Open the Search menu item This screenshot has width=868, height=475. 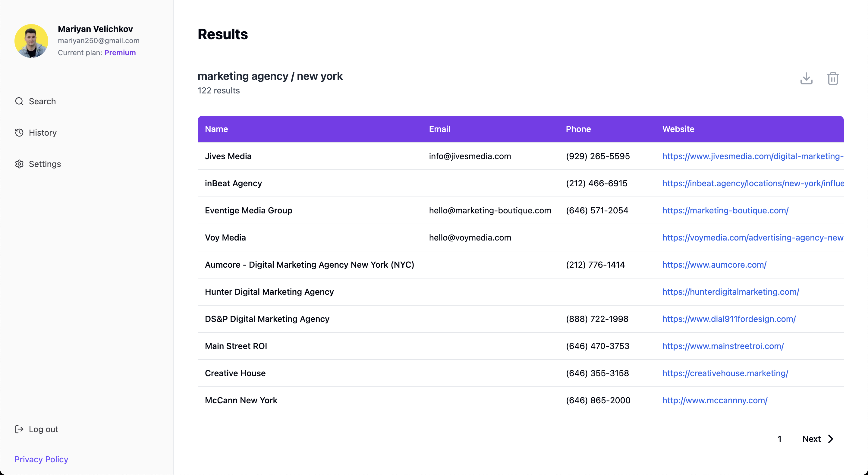(35, 101)
